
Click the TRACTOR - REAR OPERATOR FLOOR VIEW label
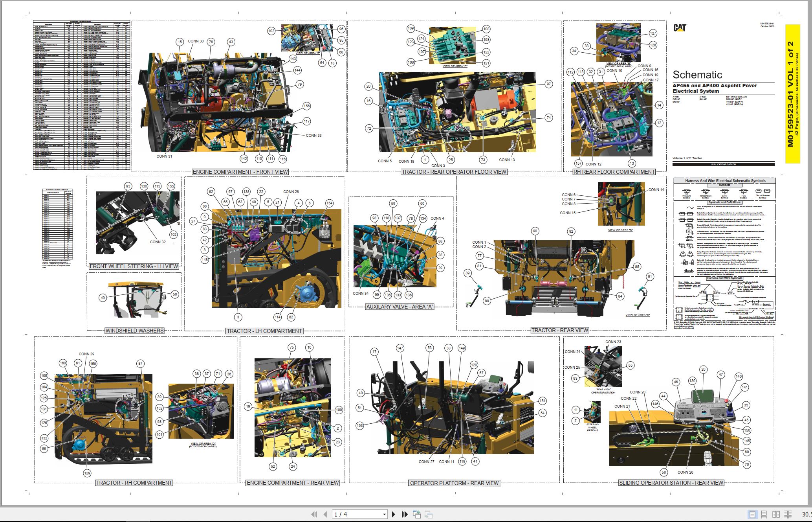pos(454,172)
